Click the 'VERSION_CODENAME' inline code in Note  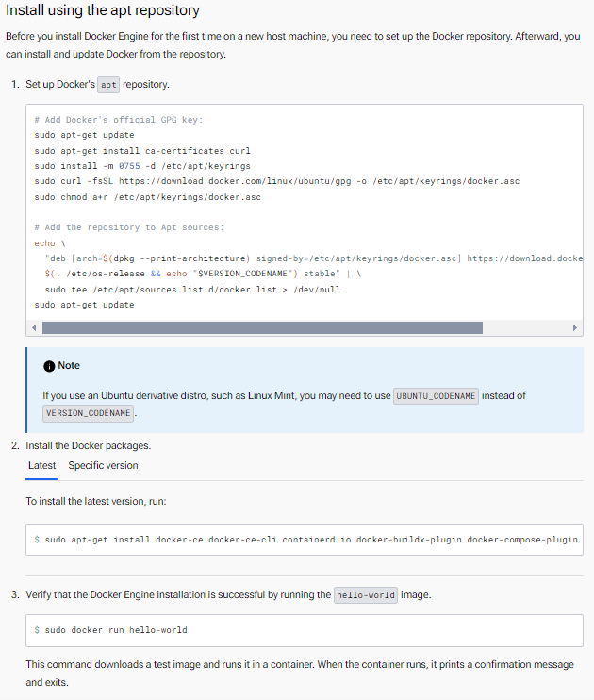click(89, 413)
